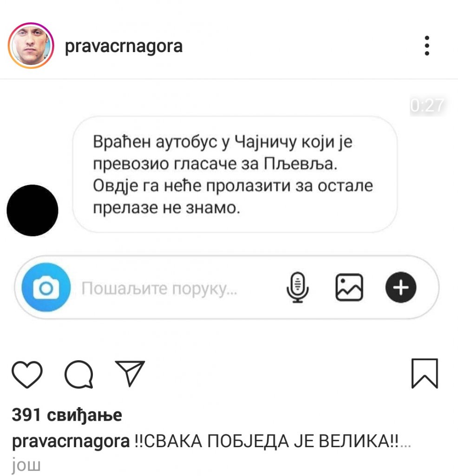Expand caption with the још link
This screenshot has width=458, height=476.
(x=26, y=465)
